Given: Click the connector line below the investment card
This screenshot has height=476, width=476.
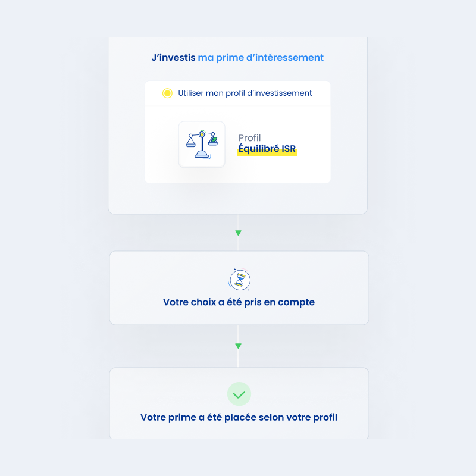Looking at the screenshot, I should point(238,221).
